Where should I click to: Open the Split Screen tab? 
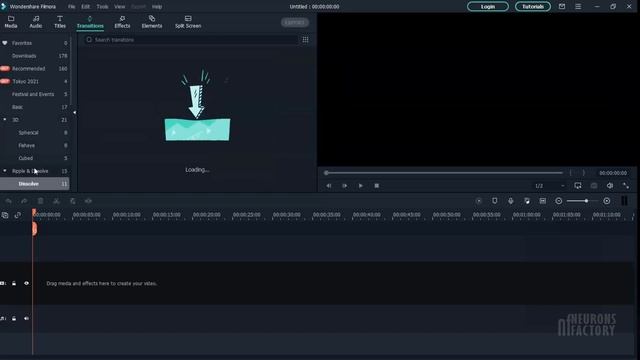click(x=188, y=22)
